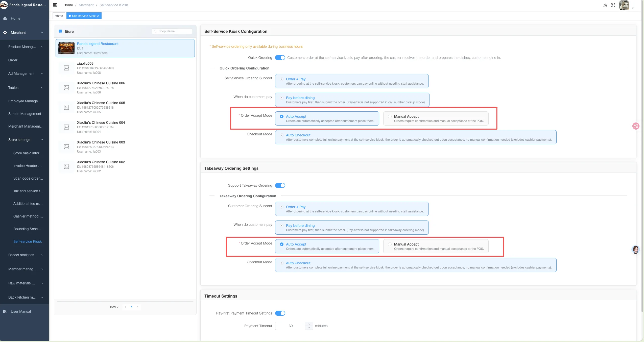
Task: Click the customer service avatar icon
Action: click(x=636, y=250)
